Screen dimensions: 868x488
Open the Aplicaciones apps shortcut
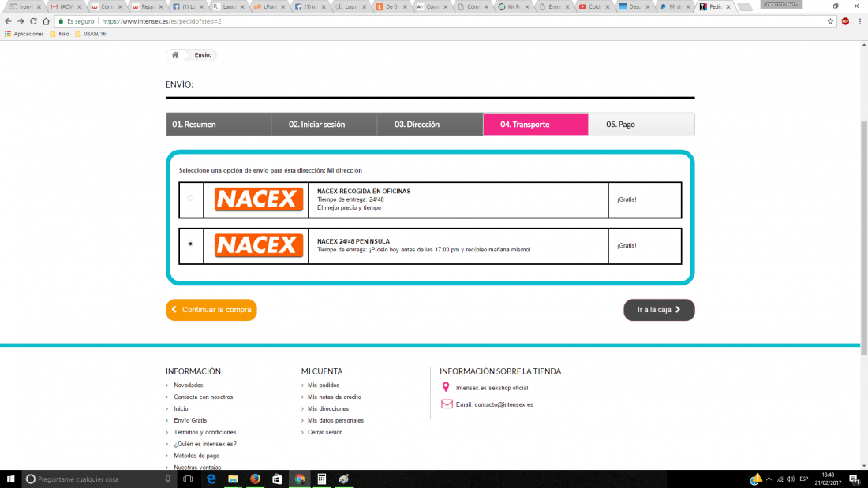(x=24, y=34)
